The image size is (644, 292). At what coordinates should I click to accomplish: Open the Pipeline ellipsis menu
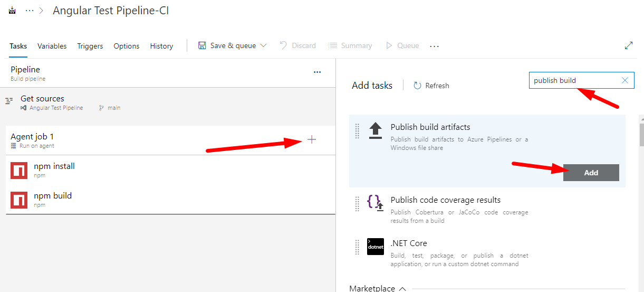[317, 72]
